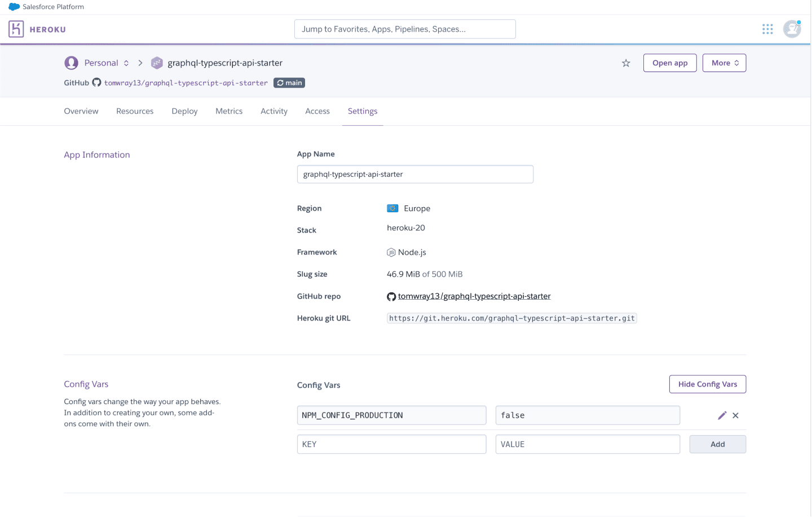
Task: Click the header GitHub repository name
Action: [186, 83]
